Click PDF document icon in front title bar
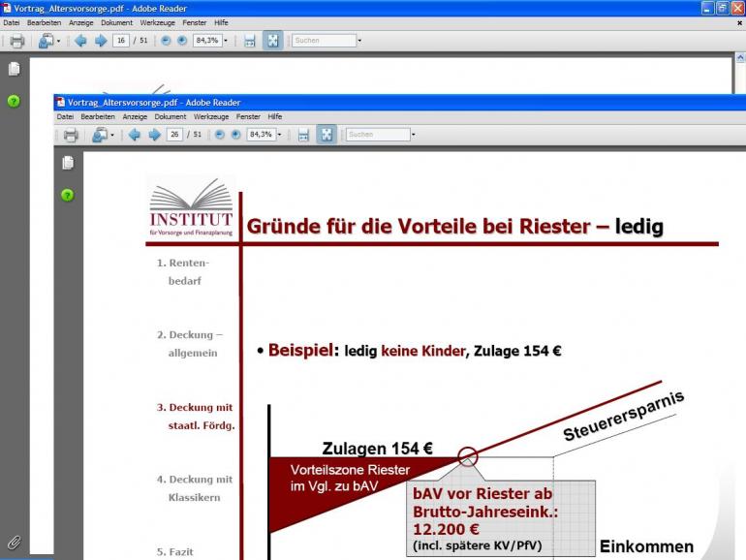 60,103
